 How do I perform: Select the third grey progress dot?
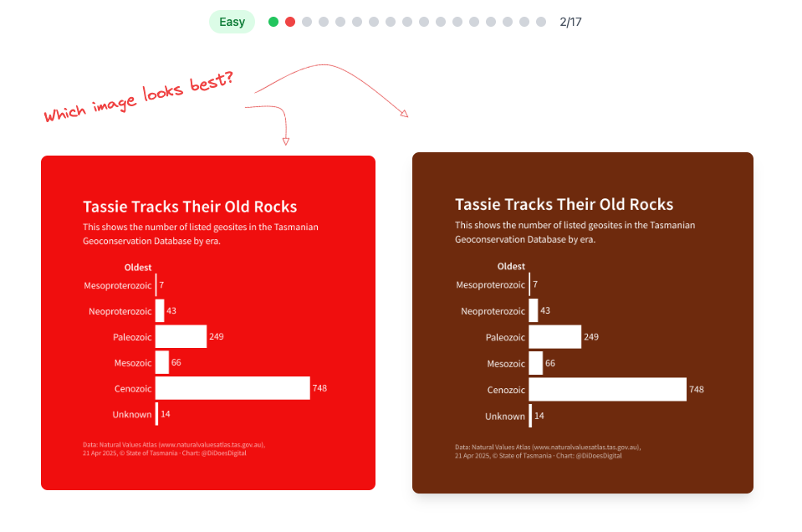click(307, 22)
